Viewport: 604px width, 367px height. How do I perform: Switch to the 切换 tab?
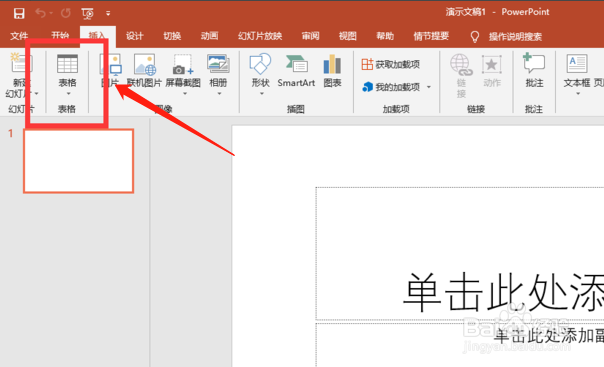(x=172, y=36)
